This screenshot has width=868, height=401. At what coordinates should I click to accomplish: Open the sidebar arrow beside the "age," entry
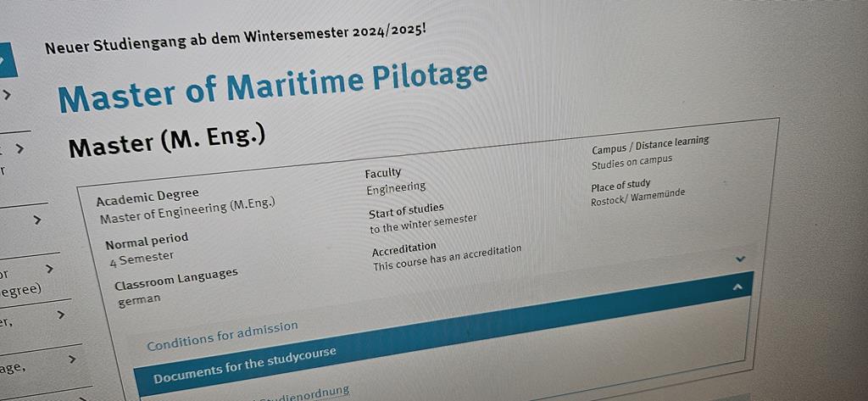click(72, 359)
